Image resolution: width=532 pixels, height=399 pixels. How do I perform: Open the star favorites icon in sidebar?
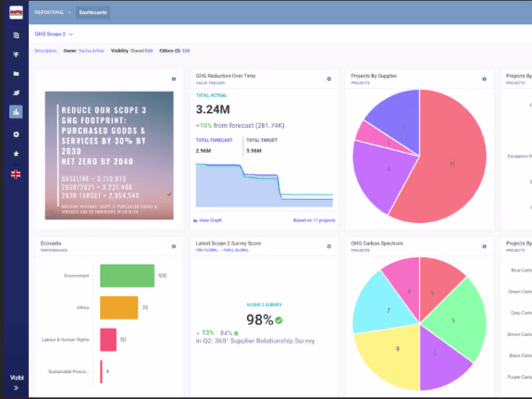coord(16,154)
